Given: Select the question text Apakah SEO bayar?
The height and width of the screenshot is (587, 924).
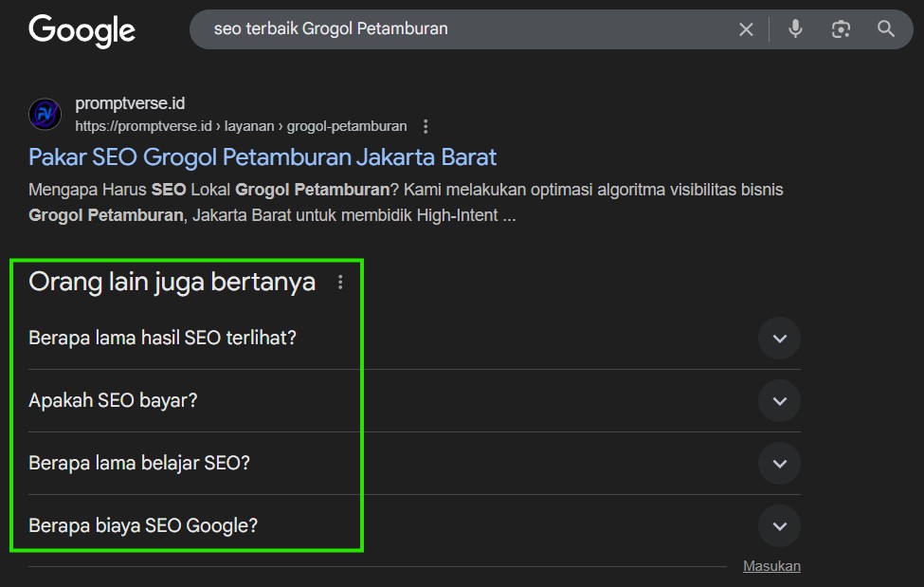Looking at the screenshot, I should point(114,400).
